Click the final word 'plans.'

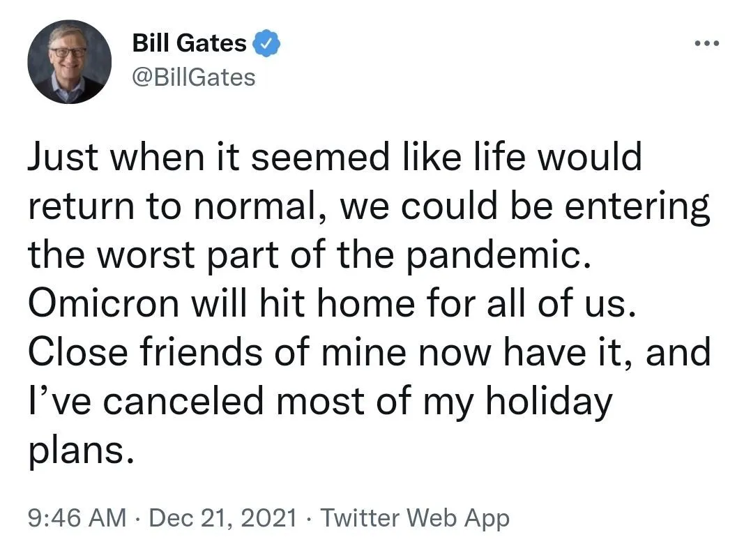(79, 451)
